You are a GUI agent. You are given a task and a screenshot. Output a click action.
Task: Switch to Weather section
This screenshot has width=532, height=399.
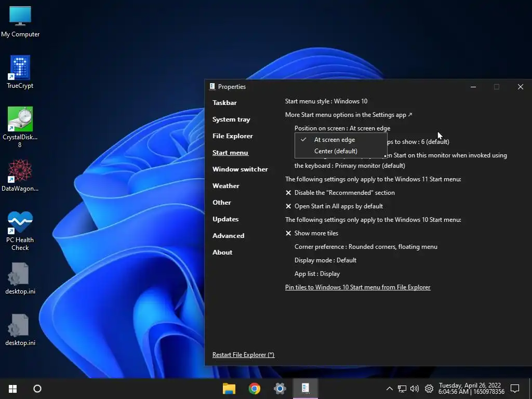pyautogui.click(x=225, y=186)
